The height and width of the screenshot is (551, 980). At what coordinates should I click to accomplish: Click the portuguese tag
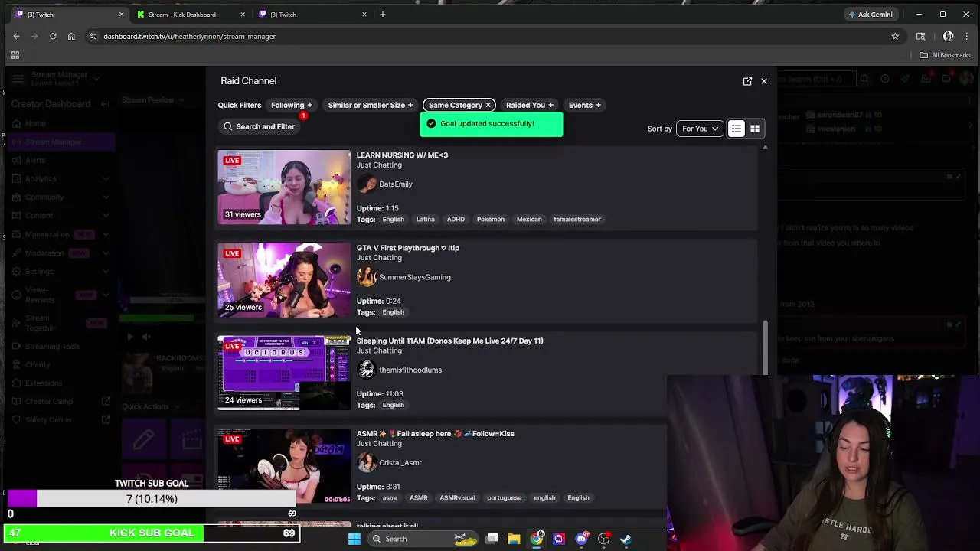[x=504, y=498]
